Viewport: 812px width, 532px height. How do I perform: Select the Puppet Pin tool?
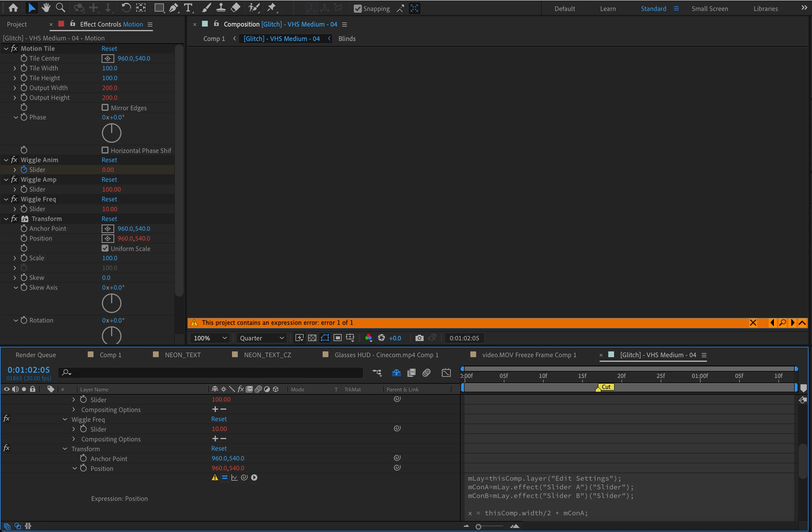[272, 8]
